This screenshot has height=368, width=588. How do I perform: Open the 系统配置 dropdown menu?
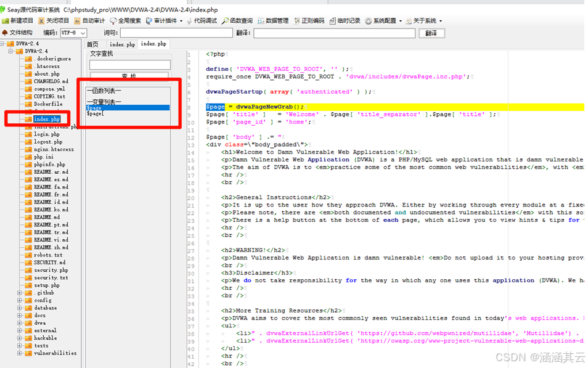(x=383, y=21)
